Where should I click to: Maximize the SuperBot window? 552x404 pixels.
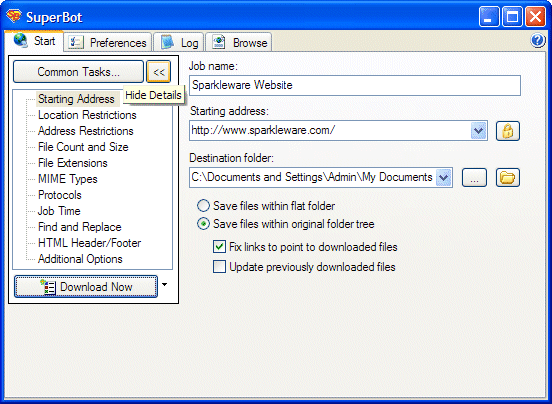pos(512,17)
